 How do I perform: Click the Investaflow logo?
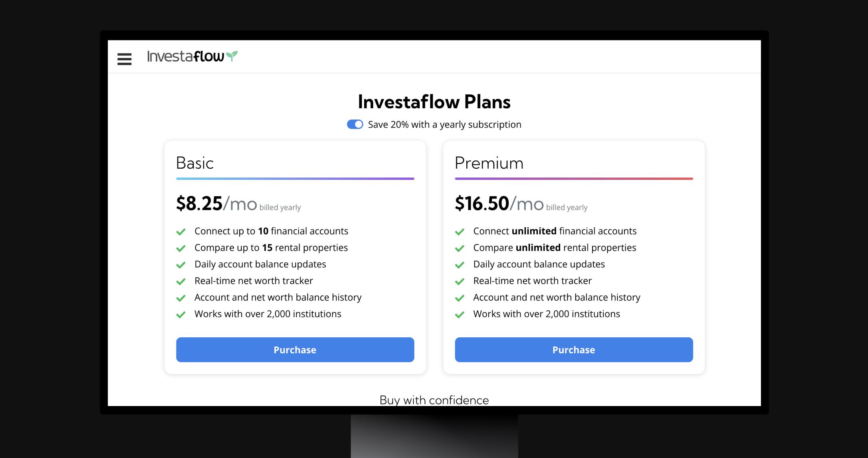[192, 56]
